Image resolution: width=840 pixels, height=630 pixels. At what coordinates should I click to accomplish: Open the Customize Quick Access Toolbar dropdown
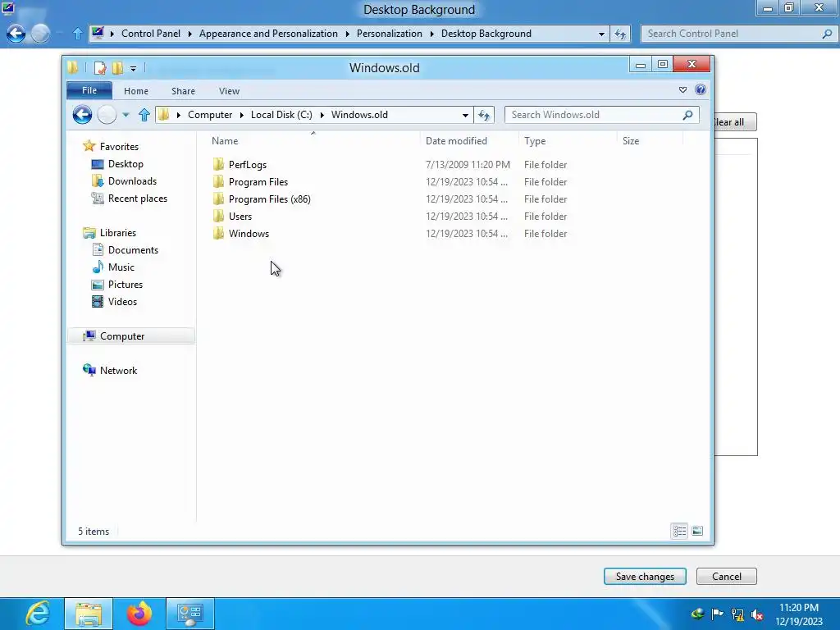[x=133, y=68]
